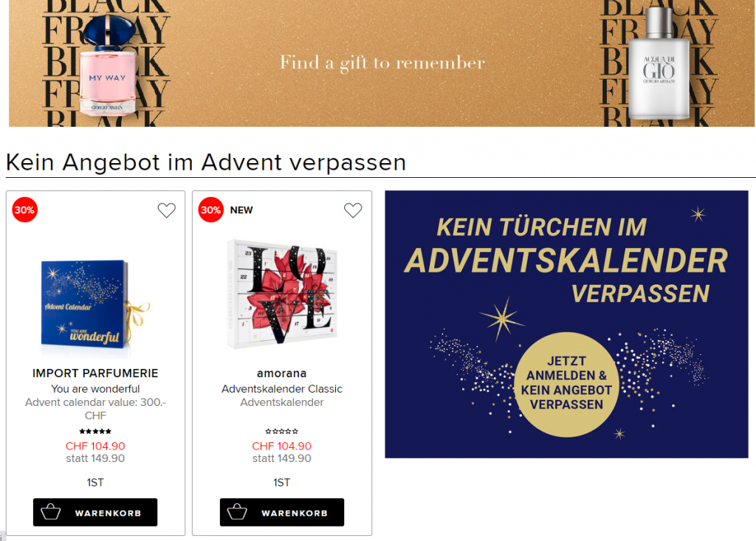The image size is (756, 541).
Task: Click Adventskalender Classic product title
Action: click(x=281, y=389)
